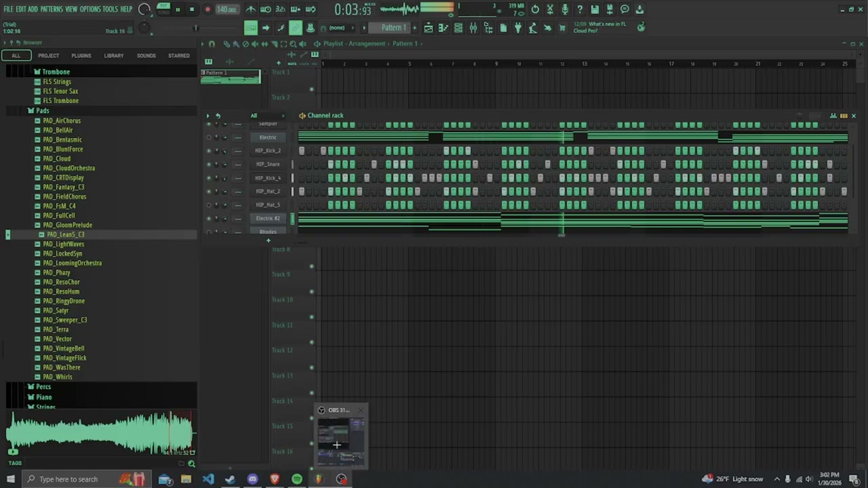Viewport: 868px width, 488px height.
Task: Open the FILE menu
Action: click(8, 9)
